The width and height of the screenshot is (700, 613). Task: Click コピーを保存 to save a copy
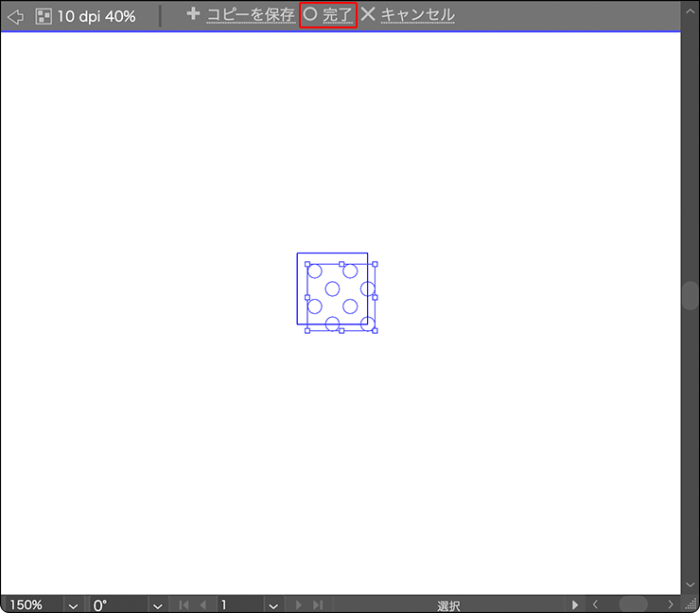pyautogui.click(x=241, y=15)
